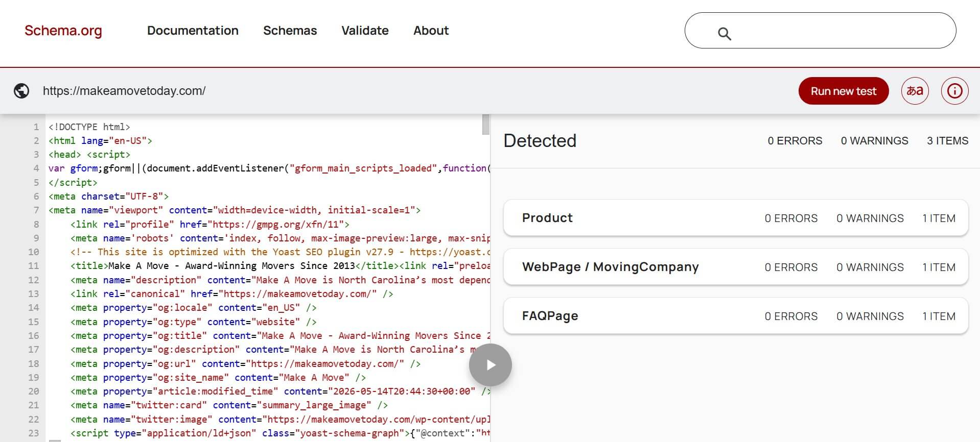This screenshot has height=442, width=980.
Task: Click the twitter:card meta code line
Action: point(229,405)
